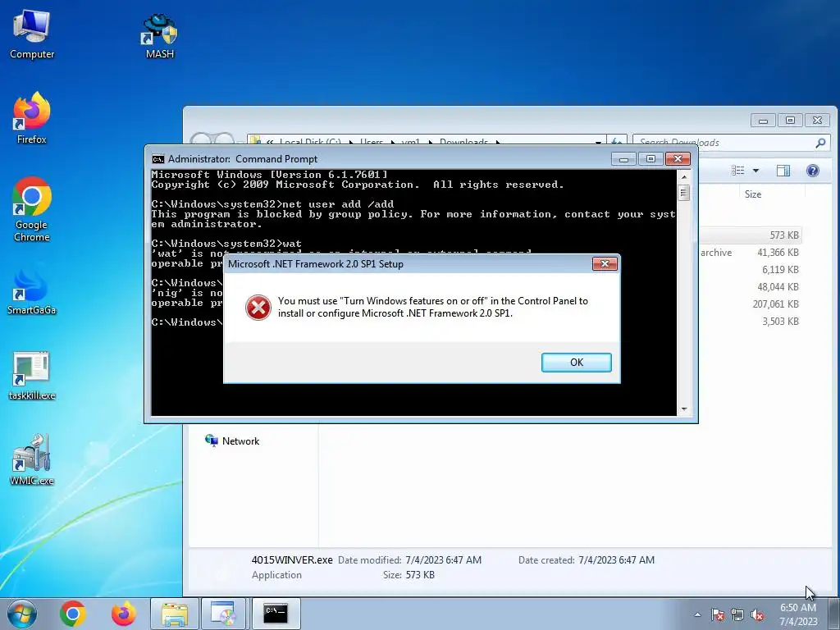
Task: Minimize the Command Prompt window
Action: [623, 159]
